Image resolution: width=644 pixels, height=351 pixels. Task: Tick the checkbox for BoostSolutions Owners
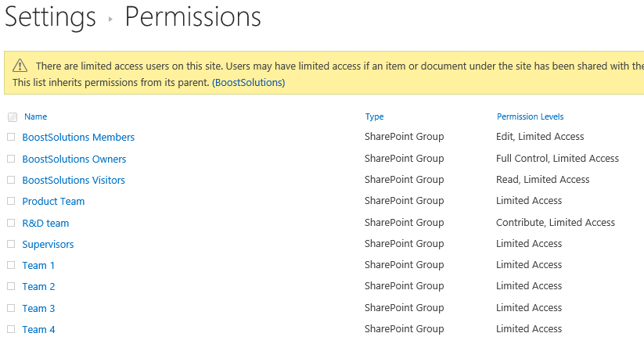pyautogui.click(x=11, y=159)
